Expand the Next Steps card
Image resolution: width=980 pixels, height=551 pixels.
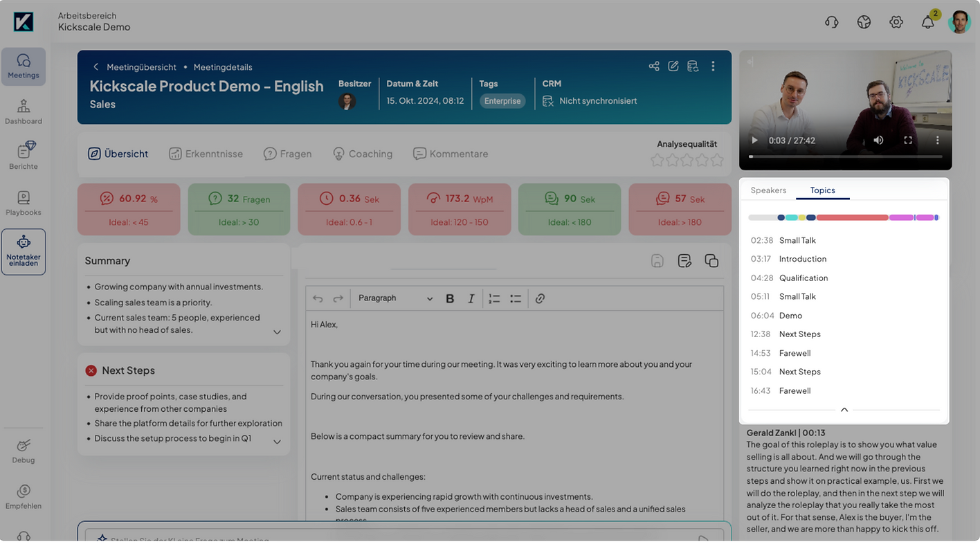pos(277,442)
